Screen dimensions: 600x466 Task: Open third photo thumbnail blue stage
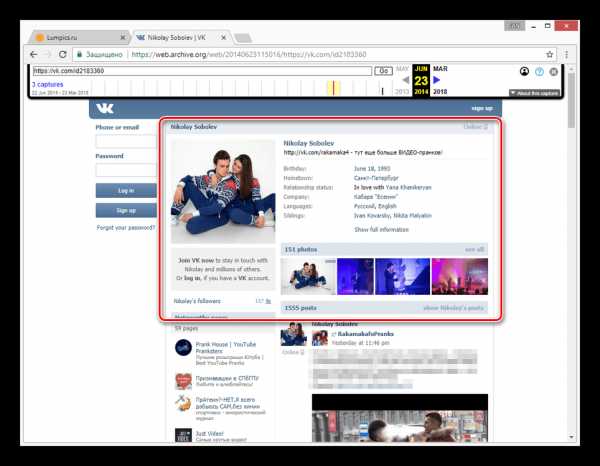(x=403, y=276)
